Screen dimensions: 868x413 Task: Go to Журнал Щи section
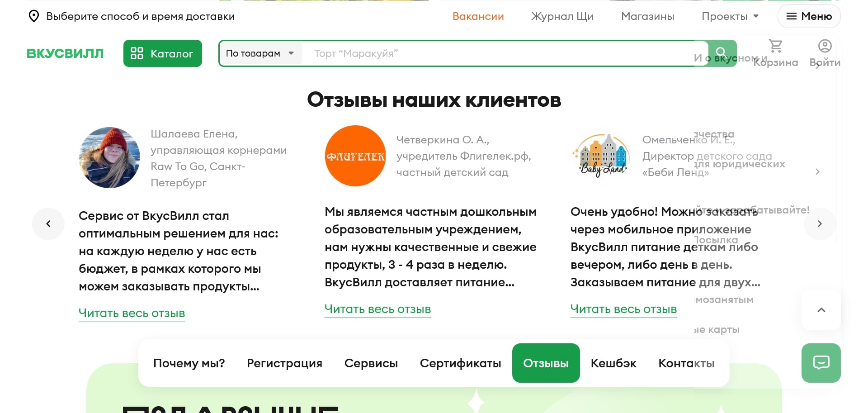coord(562,16)
